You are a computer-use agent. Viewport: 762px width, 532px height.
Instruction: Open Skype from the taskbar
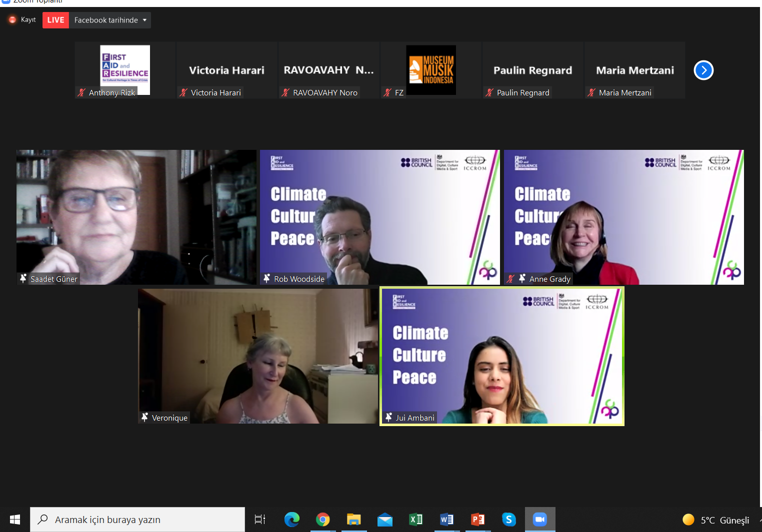pyautogui.click(x=508, y=520)
